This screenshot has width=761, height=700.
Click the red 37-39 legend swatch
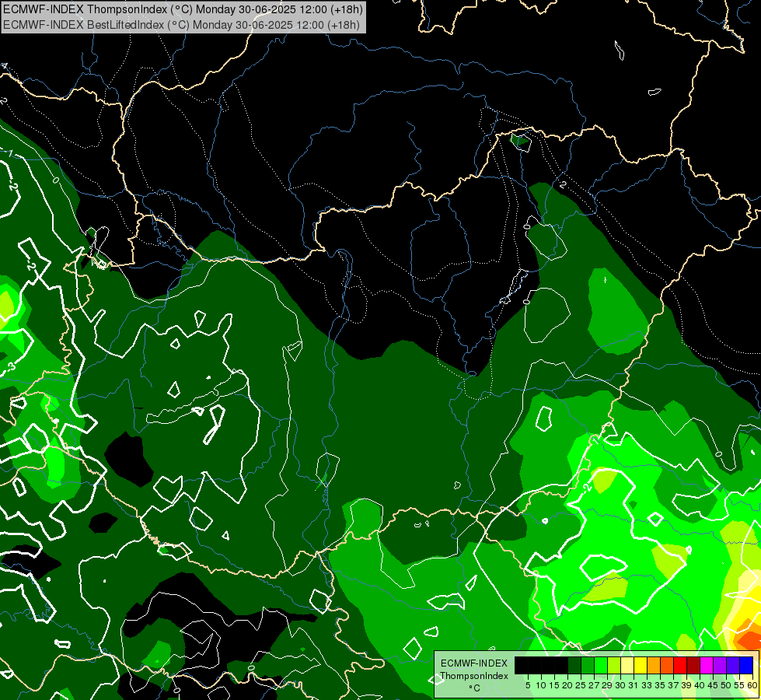click(x=680, y=665)
